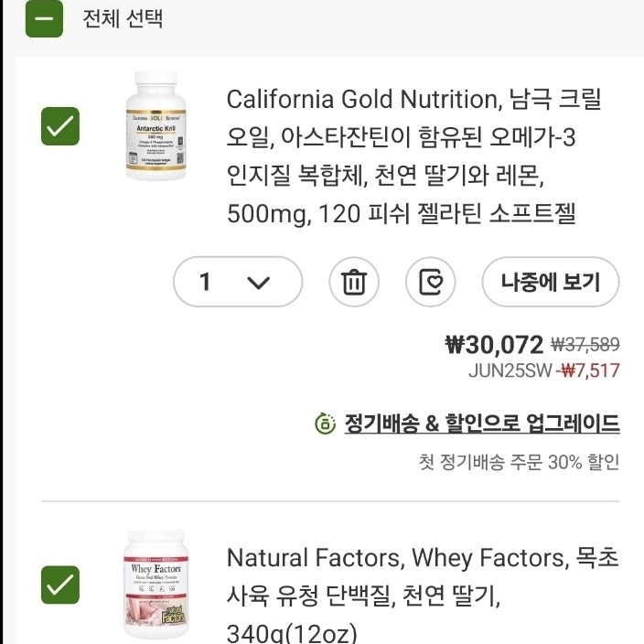This screenshot has height=644, width=644.
Task: Click the chevron arrow in the quantity selector
Action: click(x=259, y=283)
